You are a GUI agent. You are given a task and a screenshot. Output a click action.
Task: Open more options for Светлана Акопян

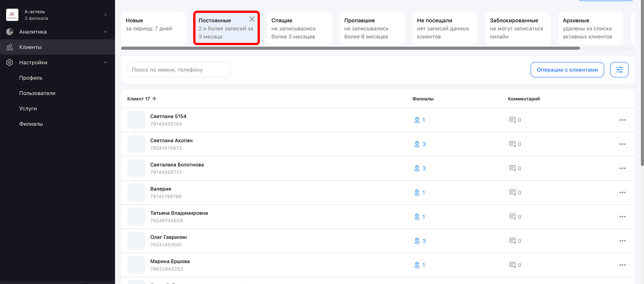[x=622, y=144]
